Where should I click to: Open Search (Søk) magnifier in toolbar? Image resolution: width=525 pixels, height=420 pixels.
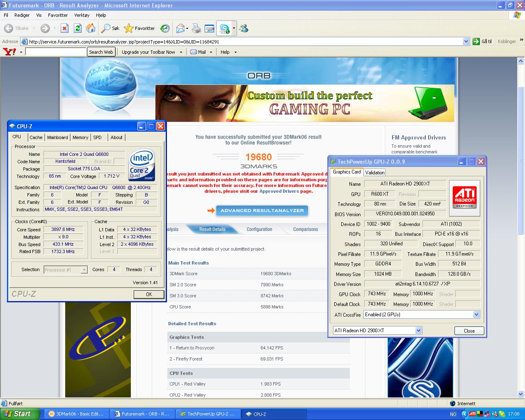pyautogui.click(x=110, y=28)
